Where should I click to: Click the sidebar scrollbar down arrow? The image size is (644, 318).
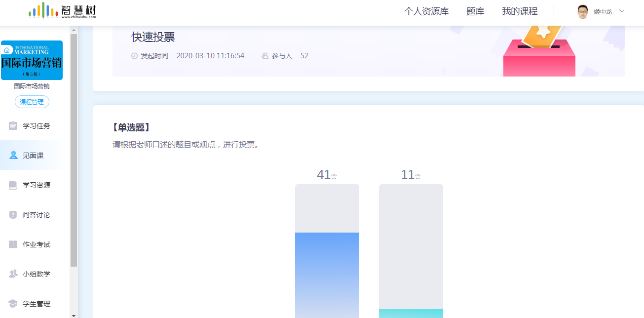coord(74,315)
